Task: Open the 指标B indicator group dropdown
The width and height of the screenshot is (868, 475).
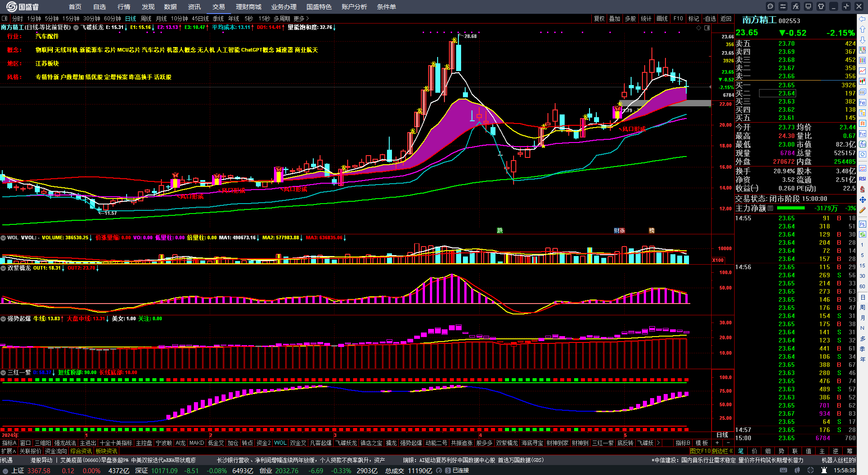Action: click(x=683, y=443)
